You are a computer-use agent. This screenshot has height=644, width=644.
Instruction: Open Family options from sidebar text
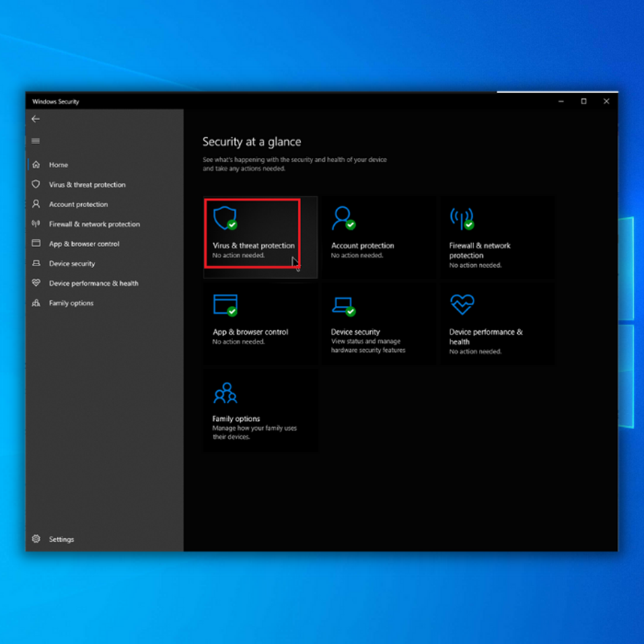(71, 303)
